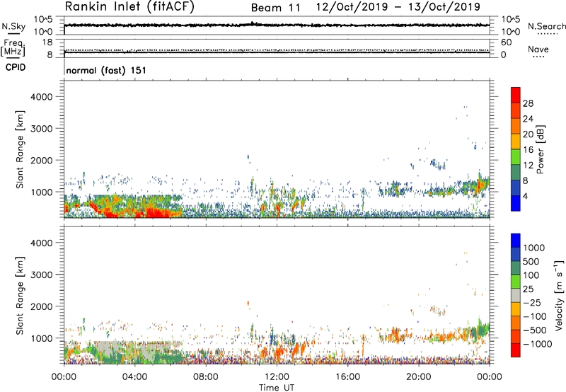This screenshot has height=392, width=566.
Task: Click 'Slant Range [km]' label of Power panel
Action: click(x=20, y=149)
